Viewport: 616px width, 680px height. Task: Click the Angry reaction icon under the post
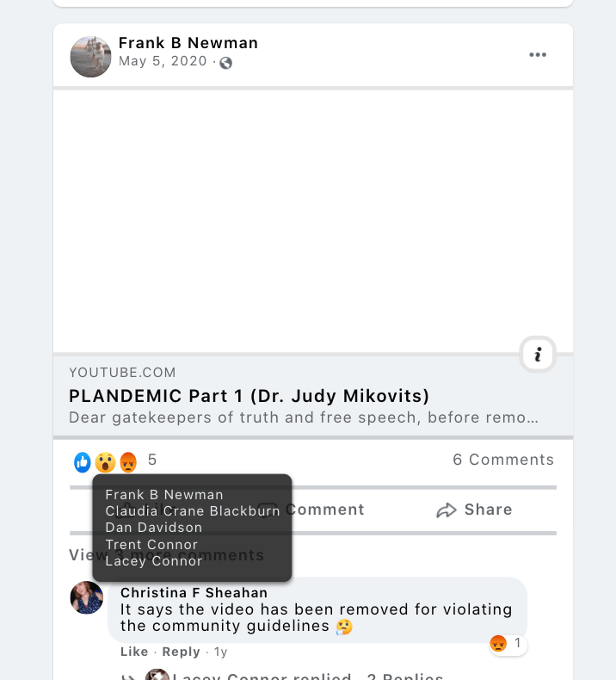coord(128,462)
